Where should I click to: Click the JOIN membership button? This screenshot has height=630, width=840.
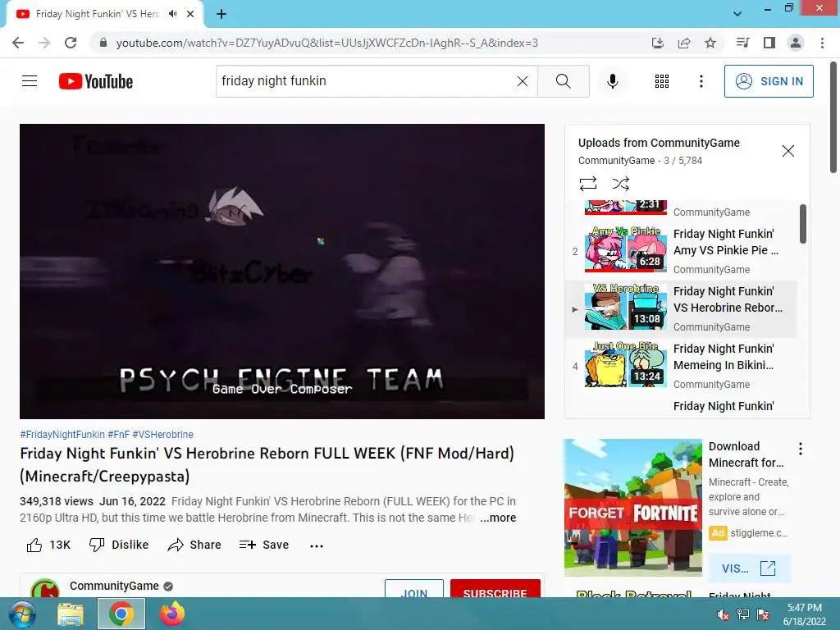pyautogui.click(x=414, y=588)
